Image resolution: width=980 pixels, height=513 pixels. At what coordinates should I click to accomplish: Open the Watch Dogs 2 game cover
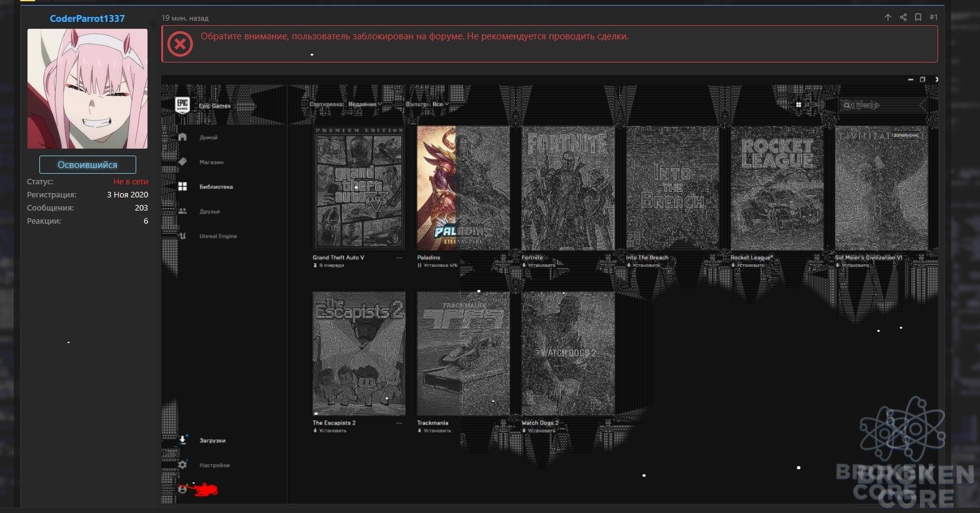click(568, 354)
